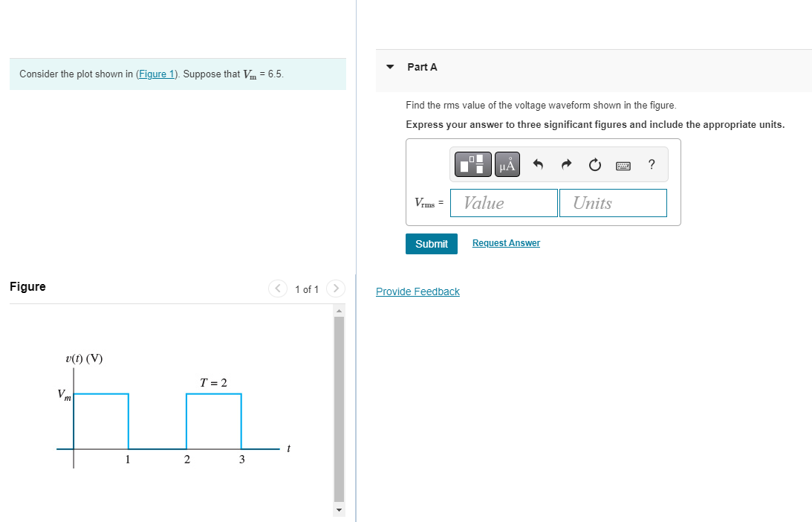The height and width of the screenshot is (522, 812).
Task: Click inside the Value input field
Action: click(504, 202)
